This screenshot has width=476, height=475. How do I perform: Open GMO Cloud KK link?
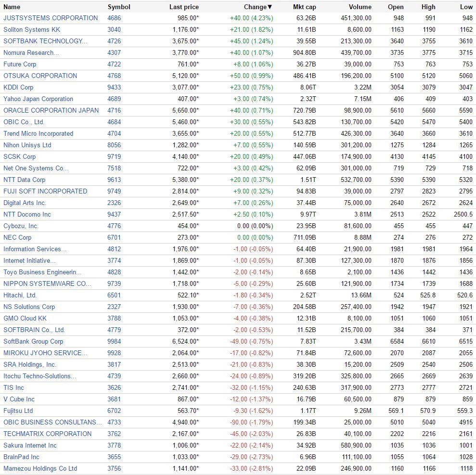point(25,318)
